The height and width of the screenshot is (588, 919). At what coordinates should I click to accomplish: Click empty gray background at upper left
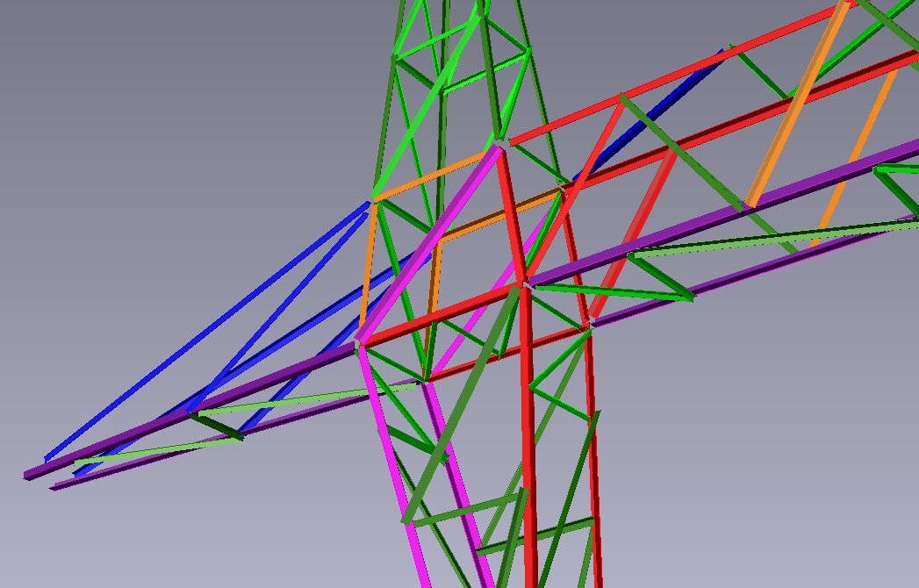pos(132,88)
